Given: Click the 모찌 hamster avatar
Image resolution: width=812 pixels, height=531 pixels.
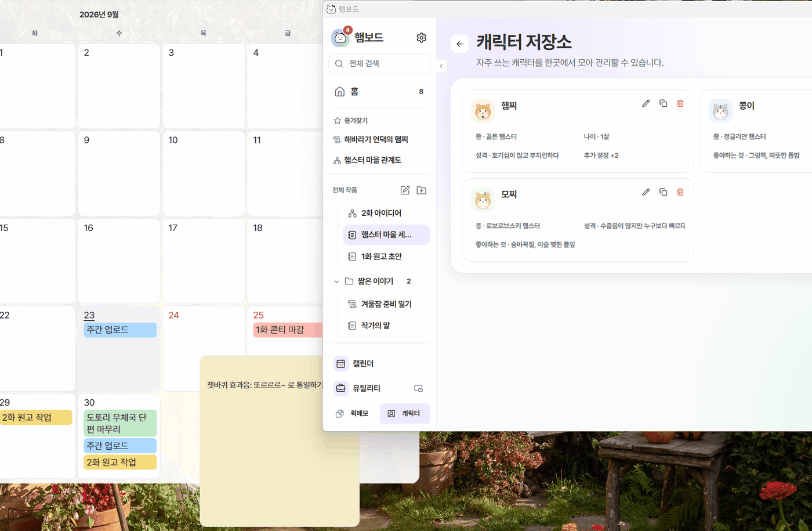Looking at the screenshot, I should tap(483, 200).
